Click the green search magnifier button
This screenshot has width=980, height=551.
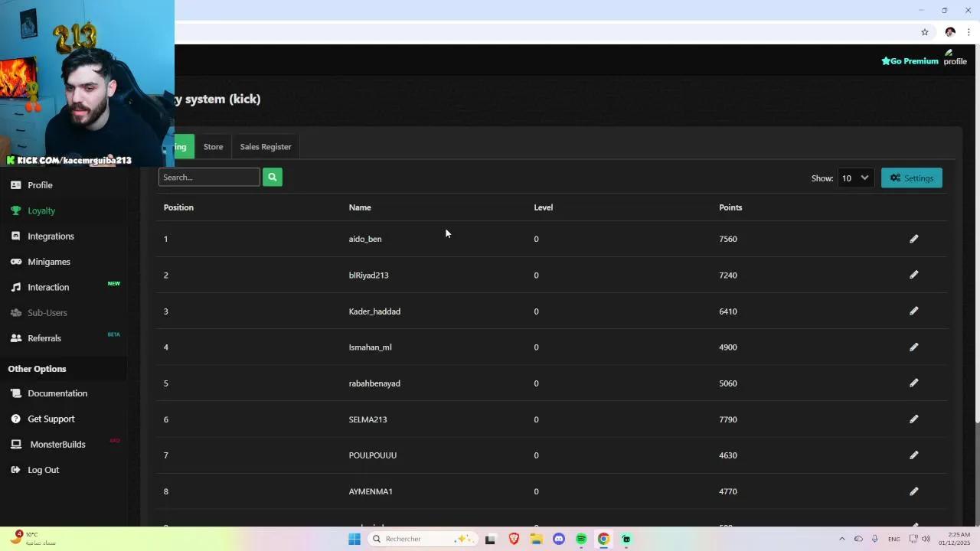point(273,177)
